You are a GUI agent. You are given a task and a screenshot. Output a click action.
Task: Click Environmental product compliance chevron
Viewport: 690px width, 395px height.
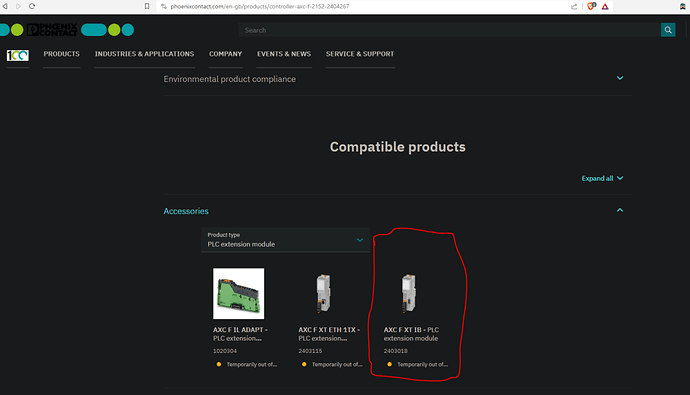tap(620, 78)
